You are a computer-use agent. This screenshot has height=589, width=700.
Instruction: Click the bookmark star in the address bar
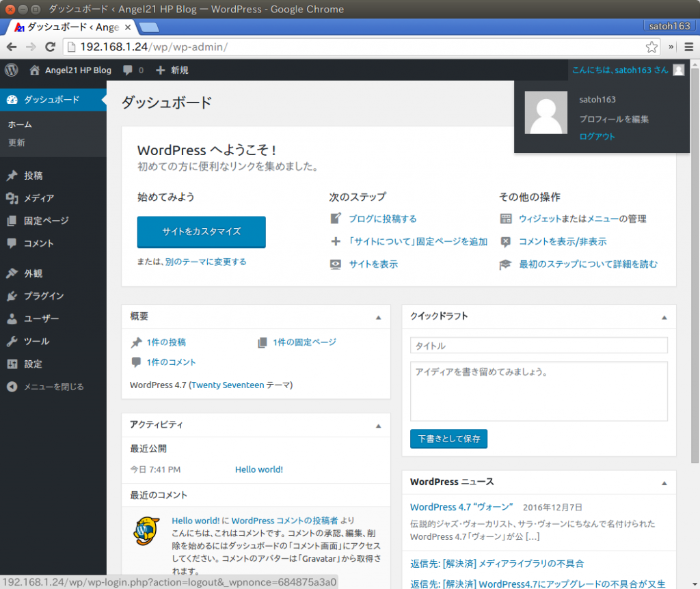[x=651, y=47]
